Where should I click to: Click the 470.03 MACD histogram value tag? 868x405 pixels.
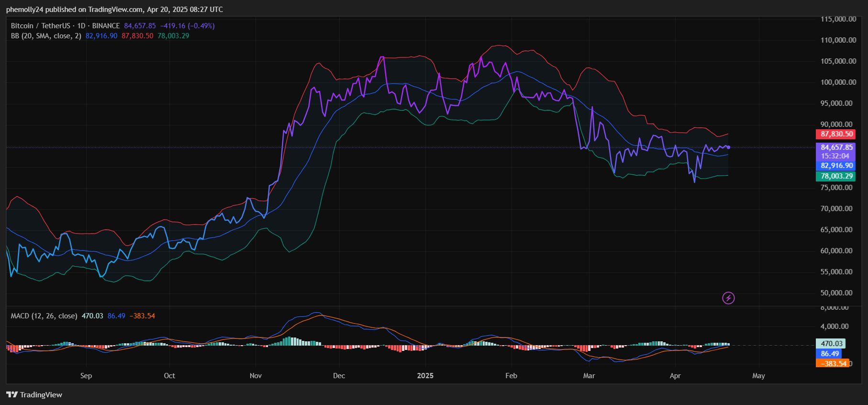click(x=831, y=344)
